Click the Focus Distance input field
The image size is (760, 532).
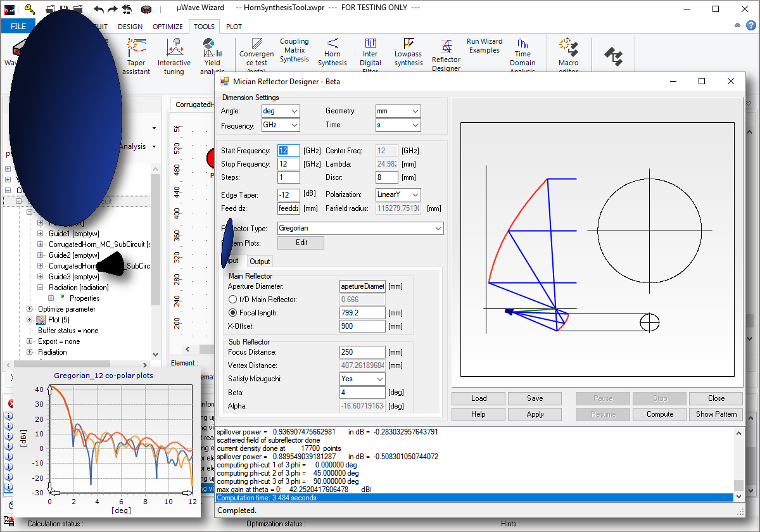(362, 352)
